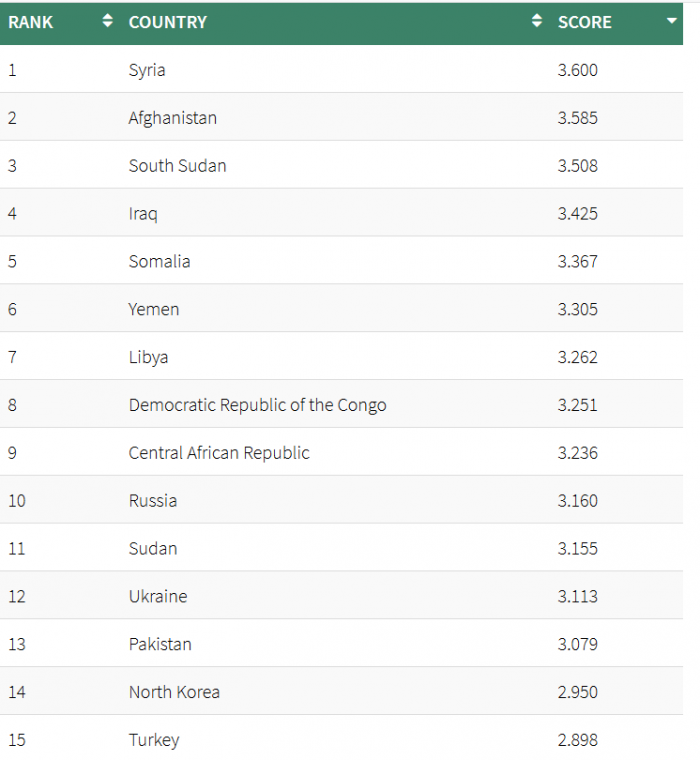700x760 pixels.
Task: Sort table by Rank column arrows
Action: click(107, 21)
